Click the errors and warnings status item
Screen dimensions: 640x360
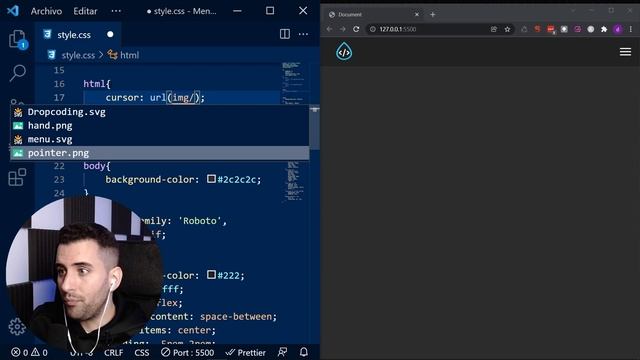click(29, 352)
